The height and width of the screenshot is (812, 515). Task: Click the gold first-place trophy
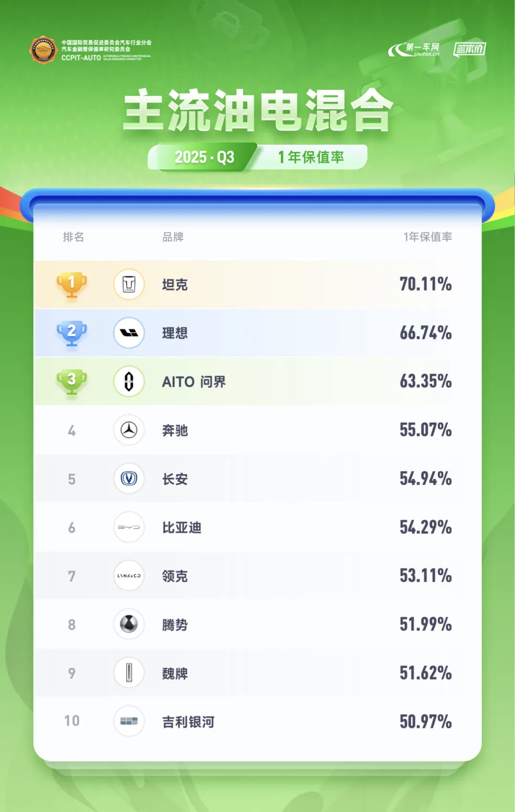coord(72,284)
